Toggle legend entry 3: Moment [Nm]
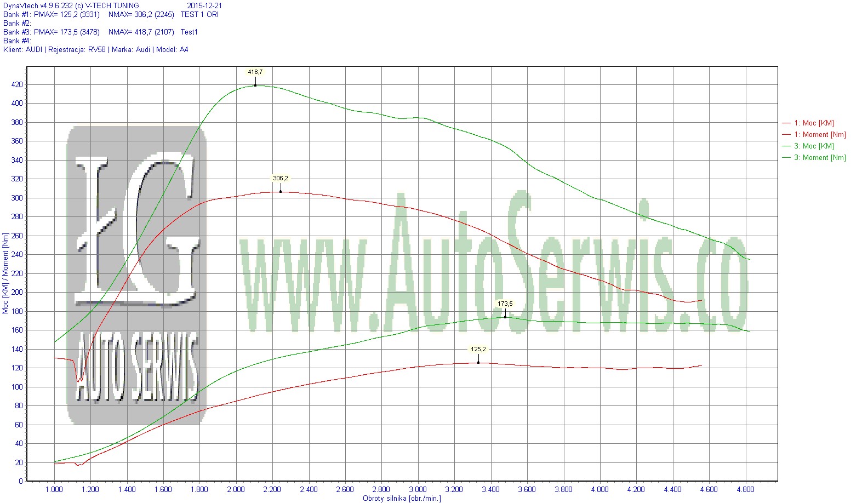 coord(820,158)
